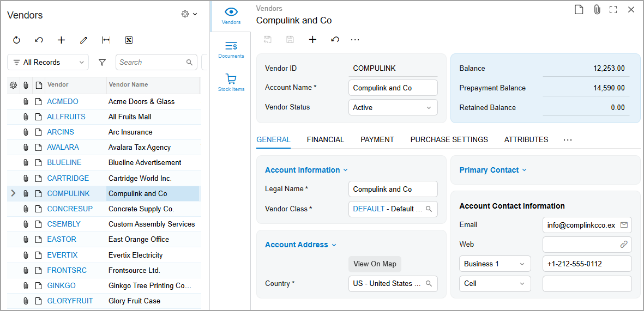Expand the Primary Contact section
The image size is (644, 311).
(493, 170)
